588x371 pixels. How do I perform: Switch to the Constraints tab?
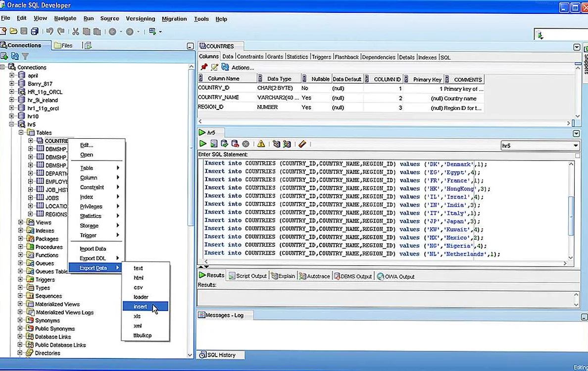pos(250,57)
